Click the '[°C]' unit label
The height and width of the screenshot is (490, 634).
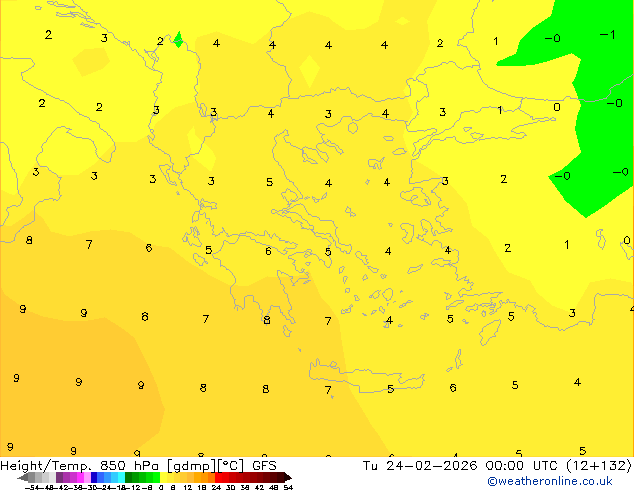click(231, 466)
